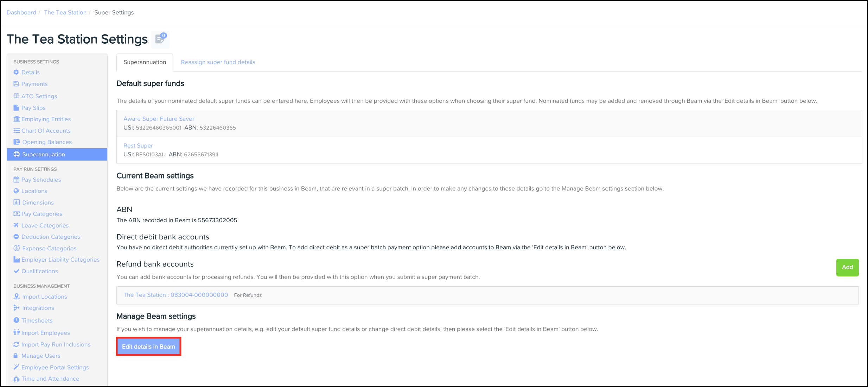Click the green Add button
This screenshot has height=387, width=868.
pos(847,268)
